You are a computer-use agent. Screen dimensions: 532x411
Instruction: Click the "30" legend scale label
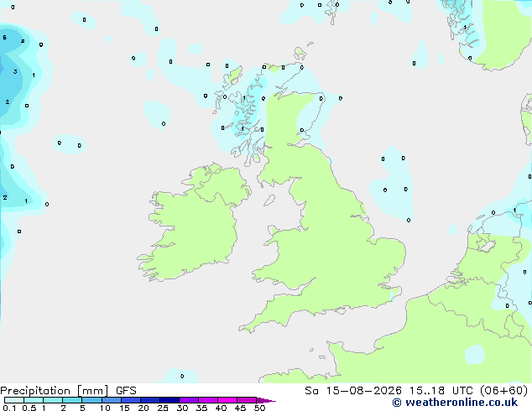click(182, 408)
